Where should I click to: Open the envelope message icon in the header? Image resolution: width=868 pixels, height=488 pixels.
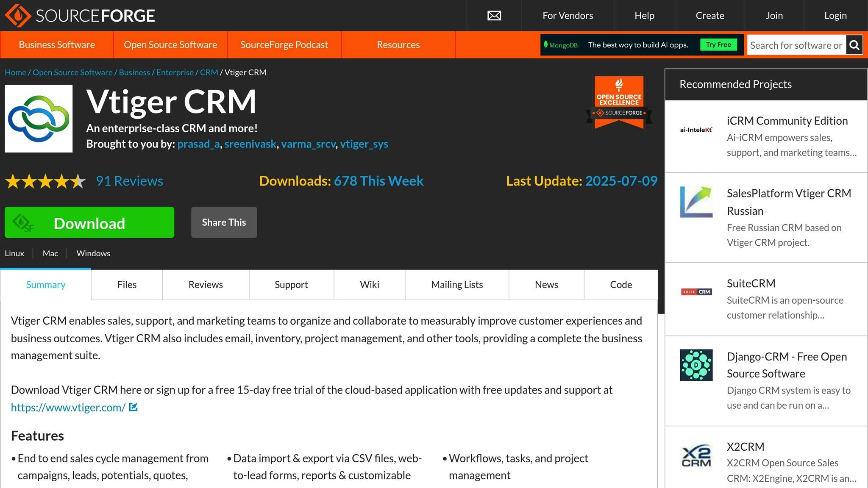pyautogui.click(x=494, y=16)
